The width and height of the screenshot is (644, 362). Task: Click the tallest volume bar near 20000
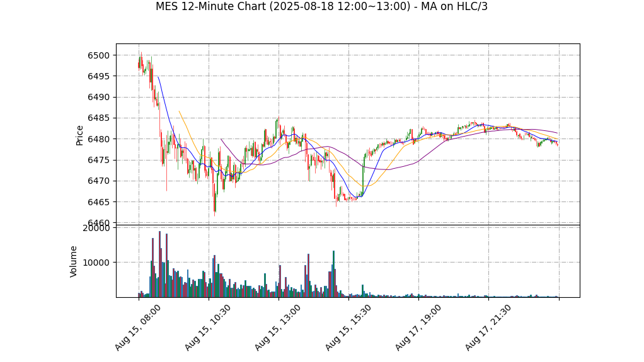(160, 264)
